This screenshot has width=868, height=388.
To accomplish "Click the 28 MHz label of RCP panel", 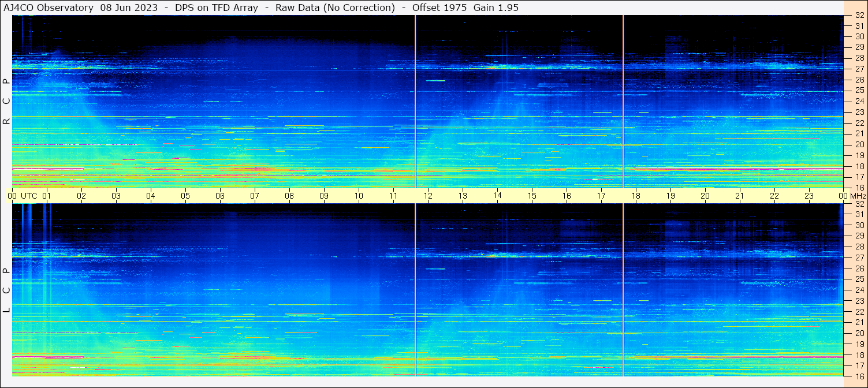I will pyautogui.click(x=859, y=58).
